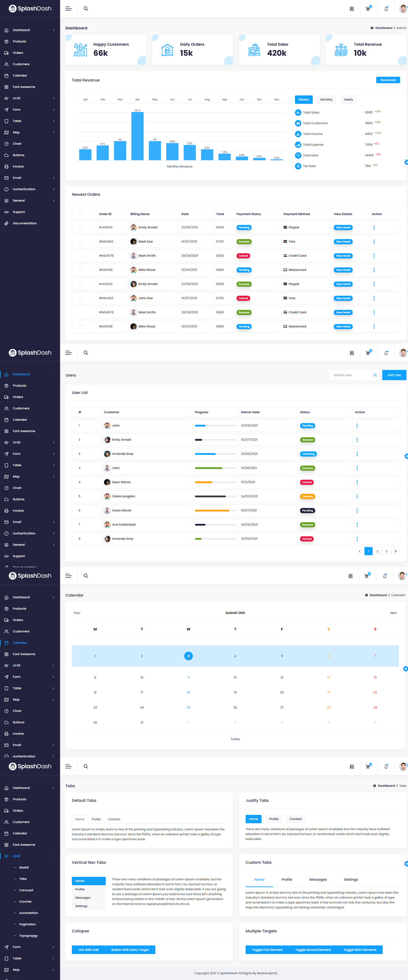Viewport: 408px width, 980px height.
Task: Go to next page arrow in User List pagination
Action: [395, 551]
